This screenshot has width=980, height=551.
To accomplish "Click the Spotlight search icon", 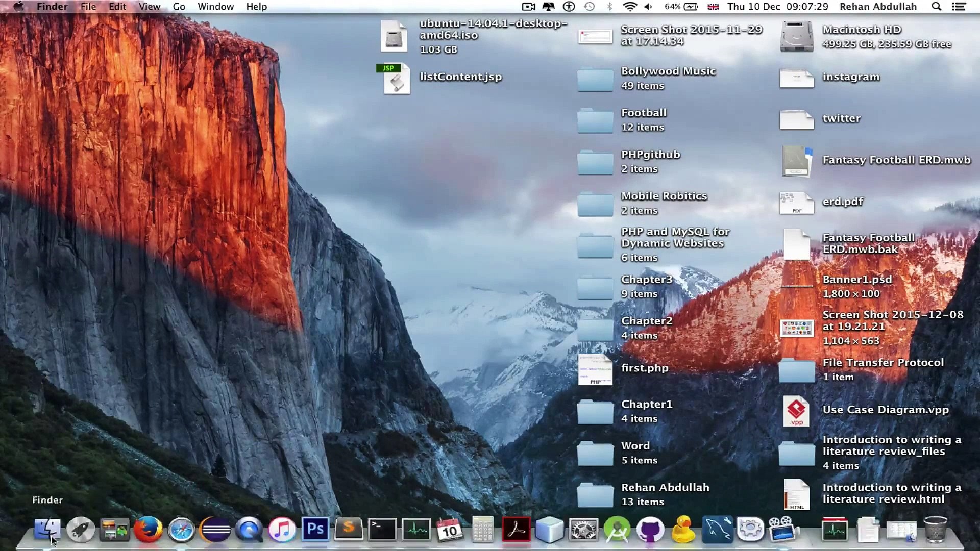I will (936, 7).
